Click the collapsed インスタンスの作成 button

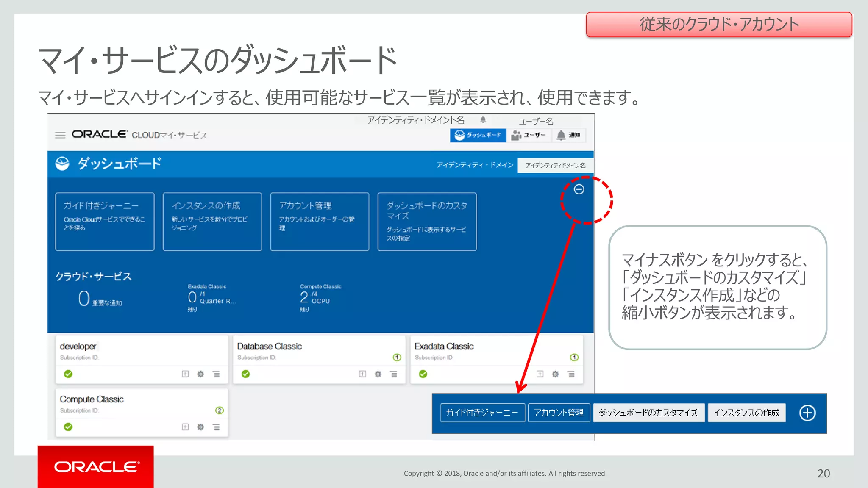click(746, 413)
